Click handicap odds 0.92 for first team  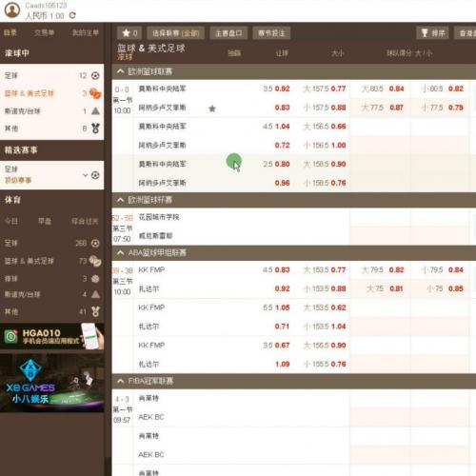point(282,89)
